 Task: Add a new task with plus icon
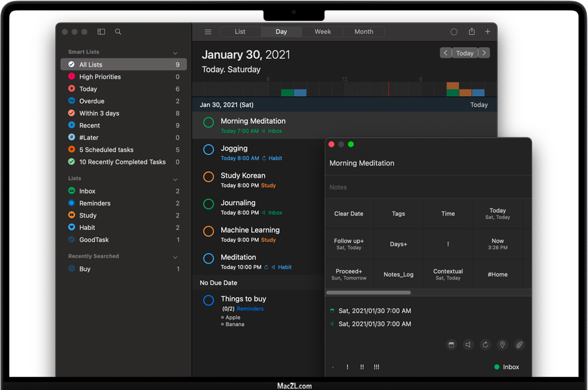(487, 32)
